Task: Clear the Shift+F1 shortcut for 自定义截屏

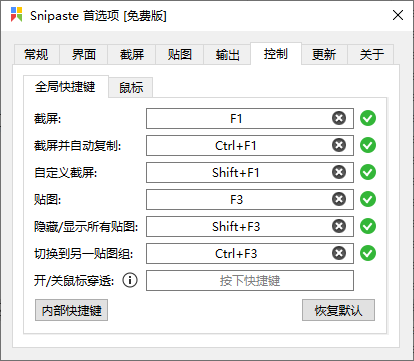Action: point(339,172)
